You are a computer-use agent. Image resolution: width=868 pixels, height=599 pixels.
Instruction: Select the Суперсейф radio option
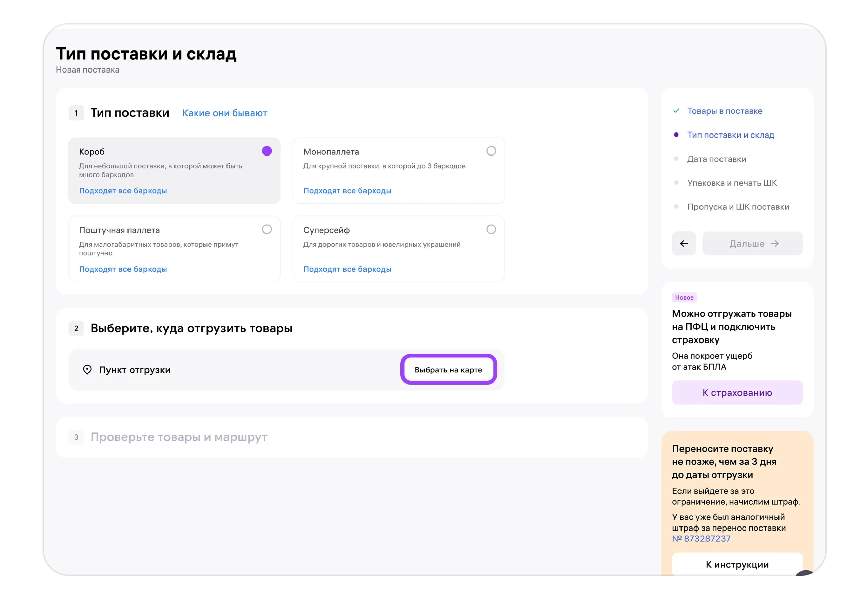click(x=491, y=230)
